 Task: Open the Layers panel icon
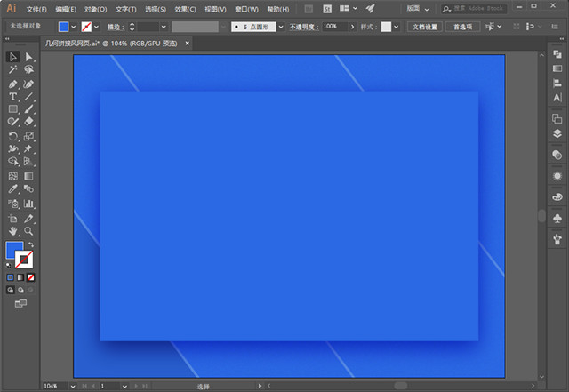(557, 133)
